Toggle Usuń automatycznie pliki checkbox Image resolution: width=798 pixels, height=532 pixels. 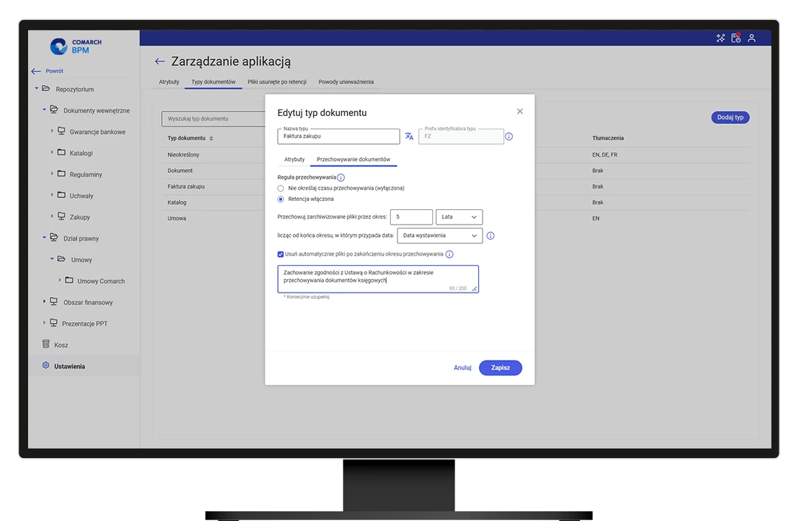pyautogui.click(x=281, y=254)
